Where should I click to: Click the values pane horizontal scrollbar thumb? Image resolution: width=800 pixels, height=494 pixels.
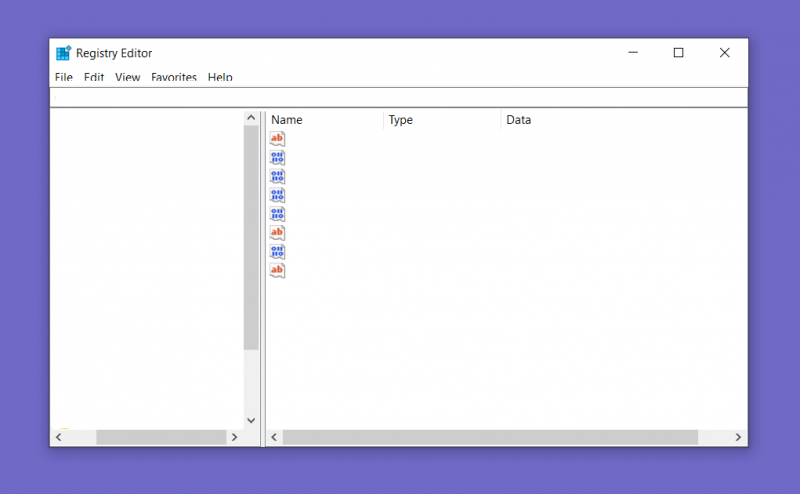(490, 437)
